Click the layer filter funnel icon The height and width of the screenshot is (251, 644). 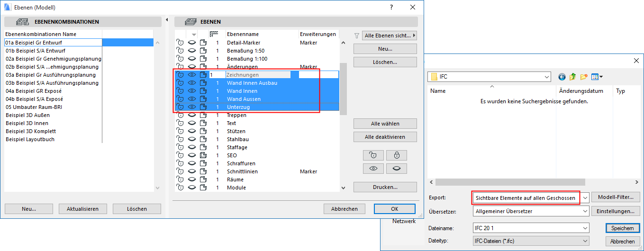pyautogui.click(x=357, y=36)
